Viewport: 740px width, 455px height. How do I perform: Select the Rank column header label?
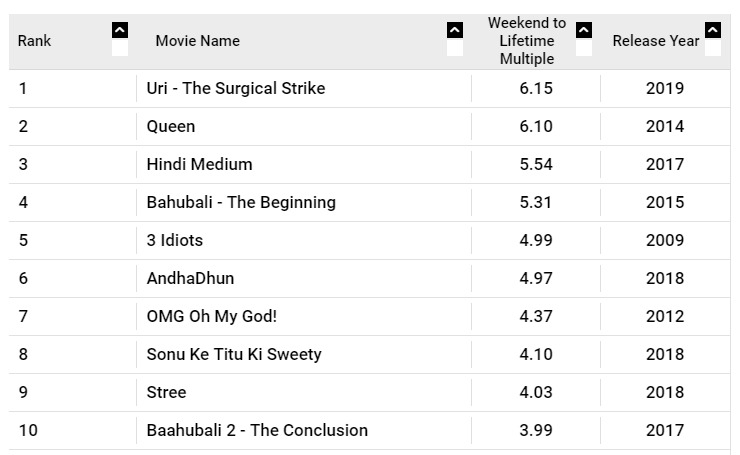click(x=34, y=41)
